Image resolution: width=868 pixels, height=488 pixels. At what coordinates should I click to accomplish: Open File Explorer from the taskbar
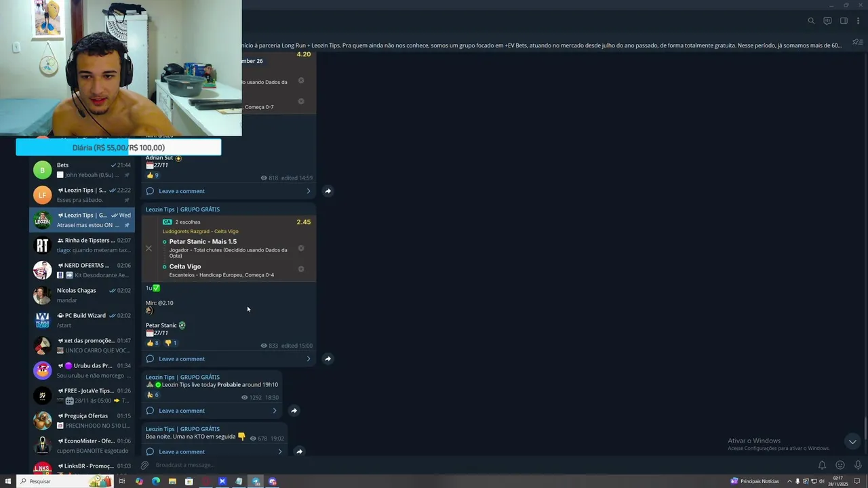pos(172,481)
